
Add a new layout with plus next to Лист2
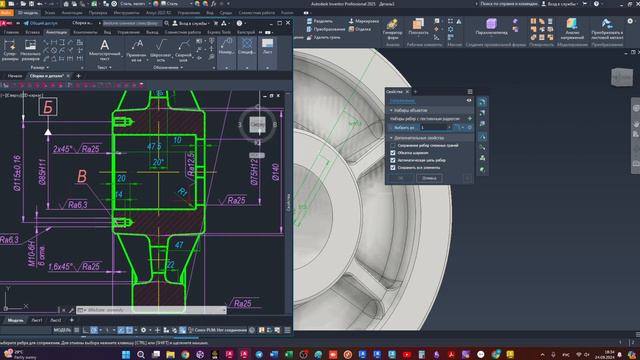tap(72, 320)
